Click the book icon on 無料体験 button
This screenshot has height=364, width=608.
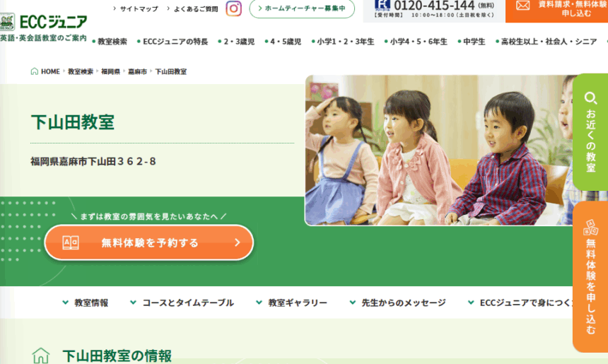pos(71,242)
